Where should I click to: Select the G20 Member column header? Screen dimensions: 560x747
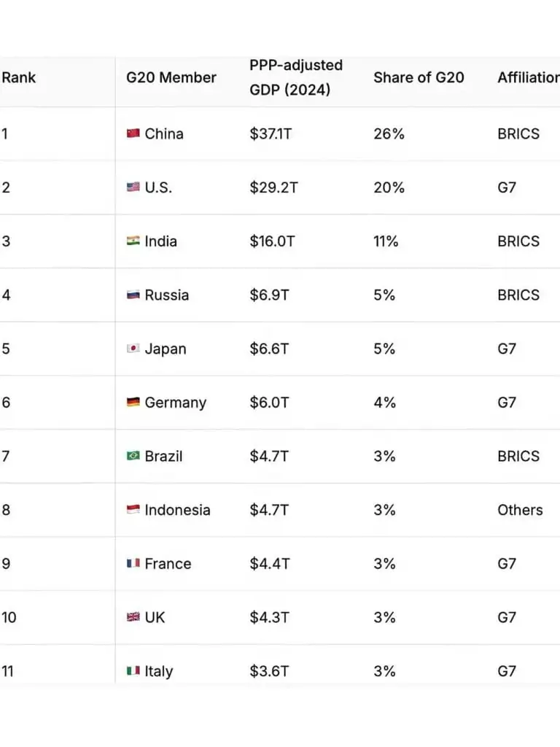pyautogui.click(x=171, y=77)
